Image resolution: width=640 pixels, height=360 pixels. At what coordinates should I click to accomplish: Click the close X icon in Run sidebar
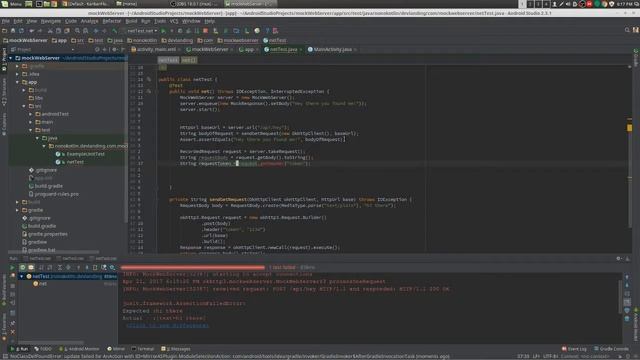coord(13,331)
